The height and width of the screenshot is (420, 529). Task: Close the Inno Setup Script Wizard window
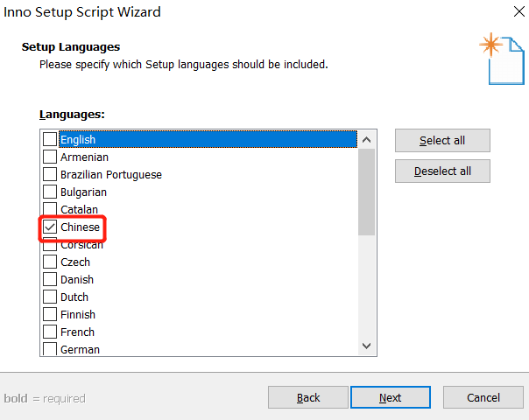(512, 13)
